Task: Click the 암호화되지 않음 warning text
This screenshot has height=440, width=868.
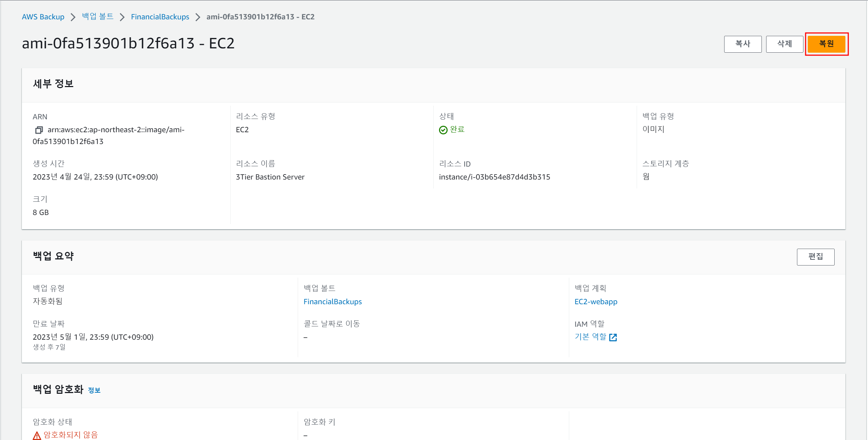Action: 71,435
